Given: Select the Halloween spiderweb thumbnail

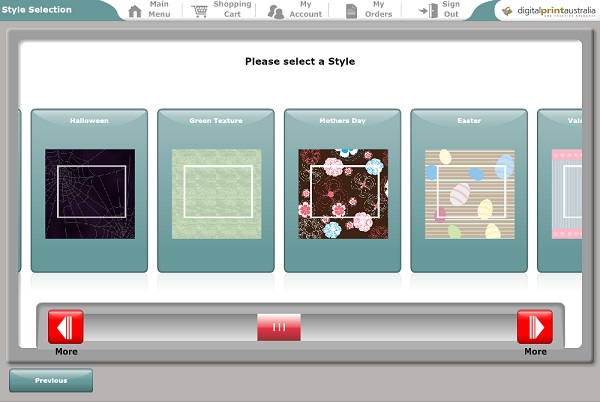Looking at the screenshot, I should (90, 194).
